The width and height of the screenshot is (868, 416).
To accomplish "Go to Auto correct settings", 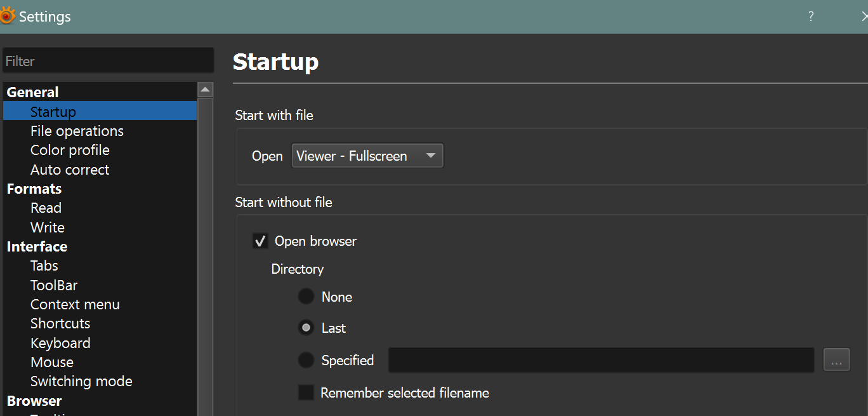I will [x=70, y=170].
